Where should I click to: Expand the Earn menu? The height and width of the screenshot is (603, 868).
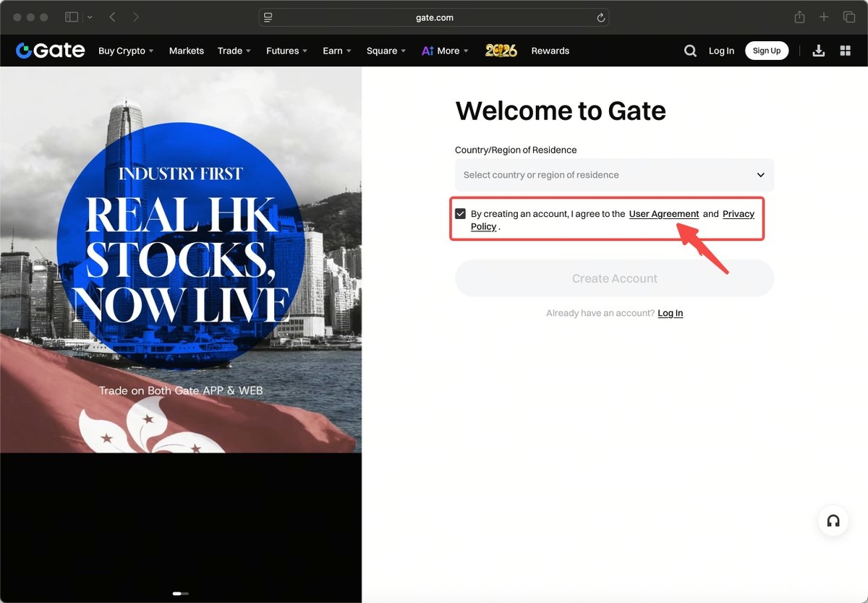click(x=337, y=51)
